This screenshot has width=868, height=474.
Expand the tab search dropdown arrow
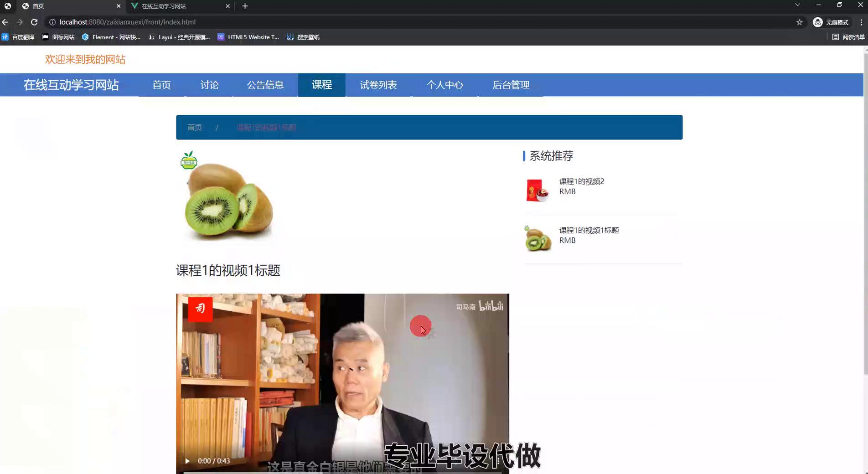click(x=797, y=5)
